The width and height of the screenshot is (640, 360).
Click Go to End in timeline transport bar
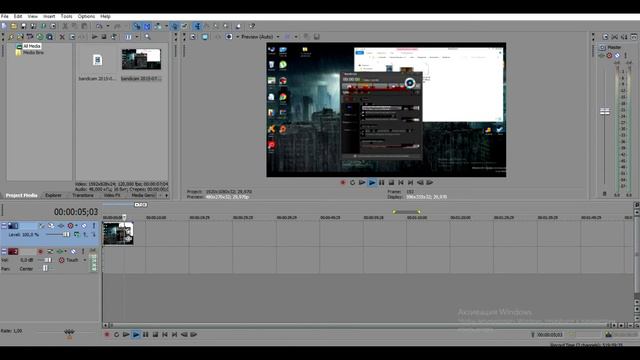point(174,334)
